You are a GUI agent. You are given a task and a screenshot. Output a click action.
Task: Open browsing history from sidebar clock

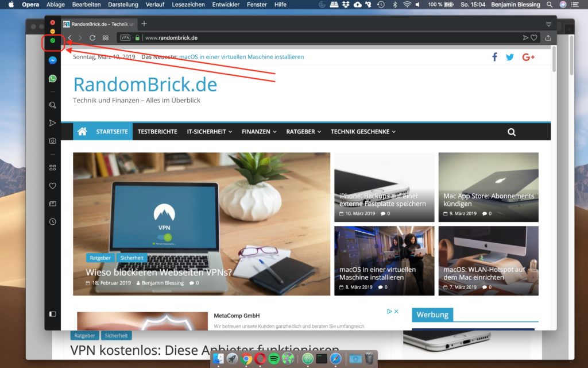click(x=52, y=221)
